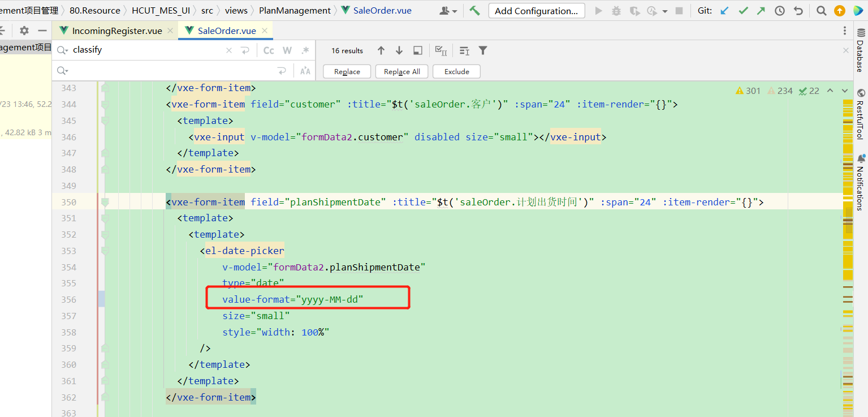The height and width of the screenshot is (417, 868).
Task: Go to next highlighted error arrow
Action: coord(845,91)
